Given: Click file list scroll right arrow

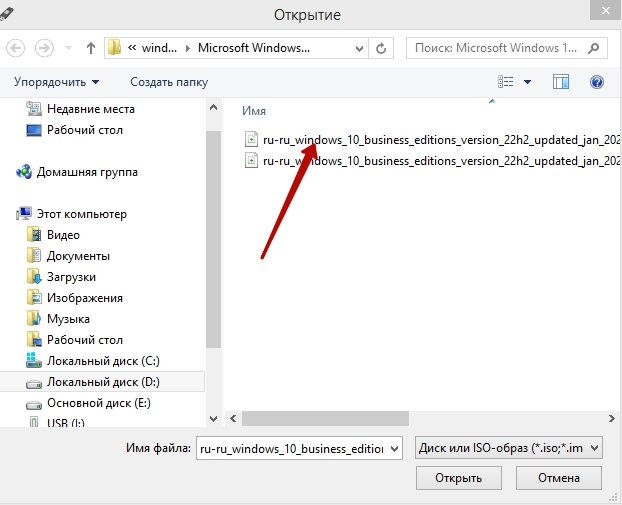Looking at the screenshot, I should coord(611,419).
